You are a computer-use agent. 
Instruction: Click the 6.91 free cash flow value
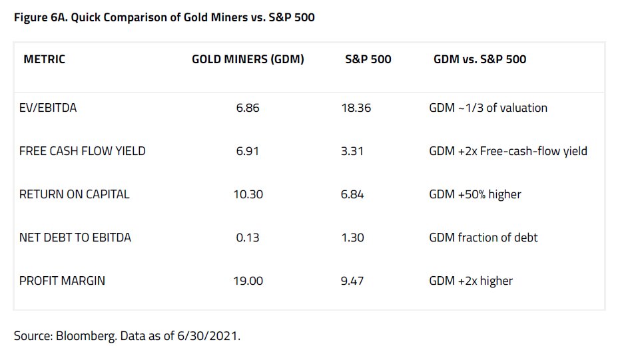pos(248,151)
